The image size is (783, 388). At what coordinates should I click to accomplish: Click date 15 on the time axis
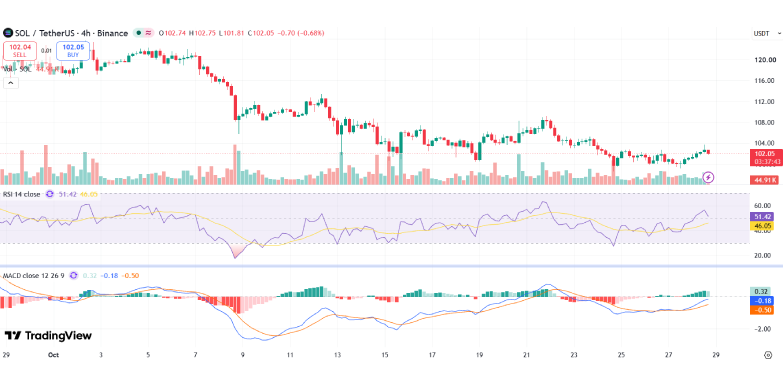[385, 355]
